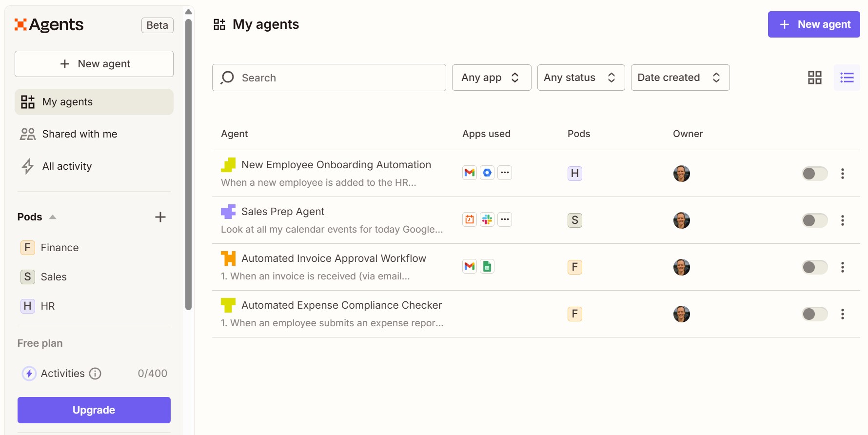
Task: Click owner avatar in Sales Prep row
Action: coord(682,220)
